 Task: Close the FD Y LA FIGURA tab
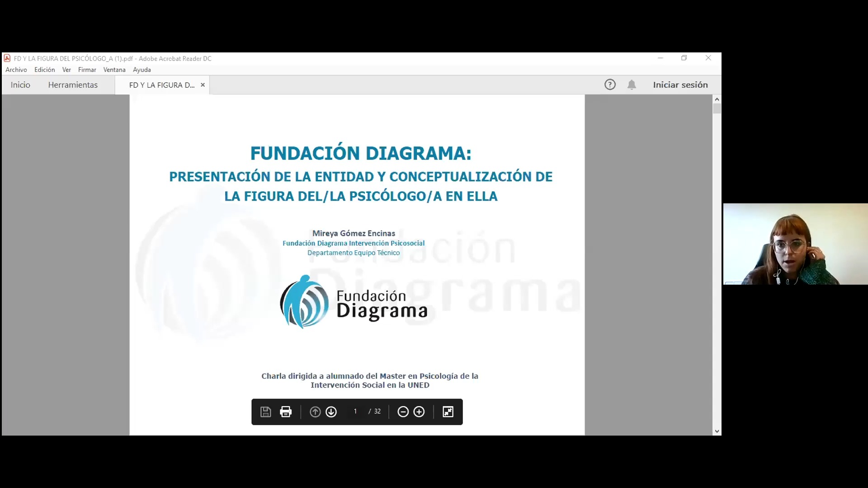point(203,84)
